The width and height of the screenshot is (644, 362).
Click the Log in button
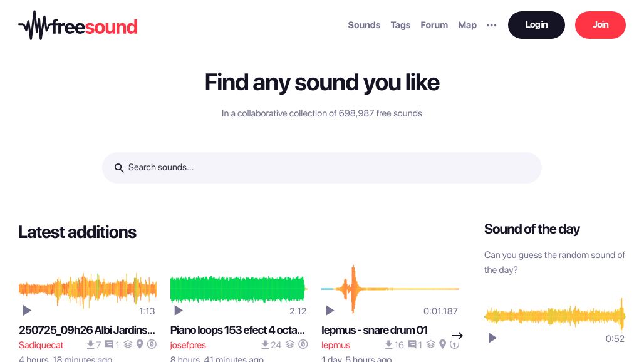point(536,25)
